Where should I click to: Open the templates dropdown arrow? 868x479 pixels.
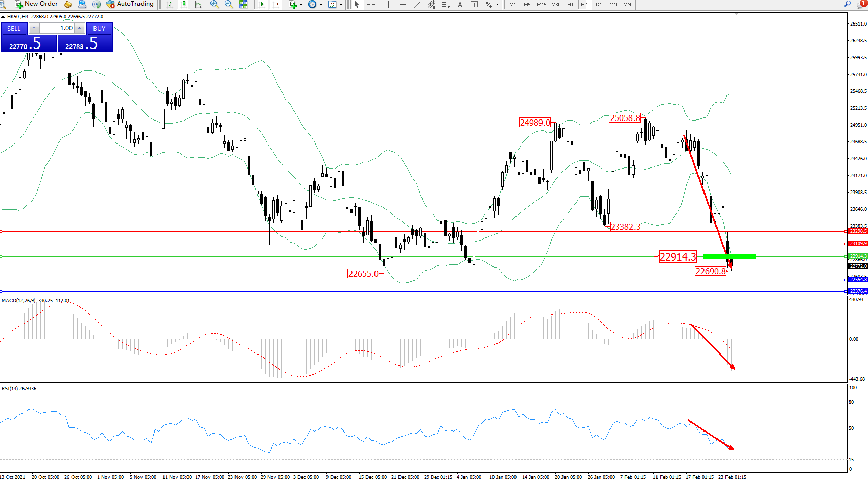pyautogui.click(x=341, y=4)
